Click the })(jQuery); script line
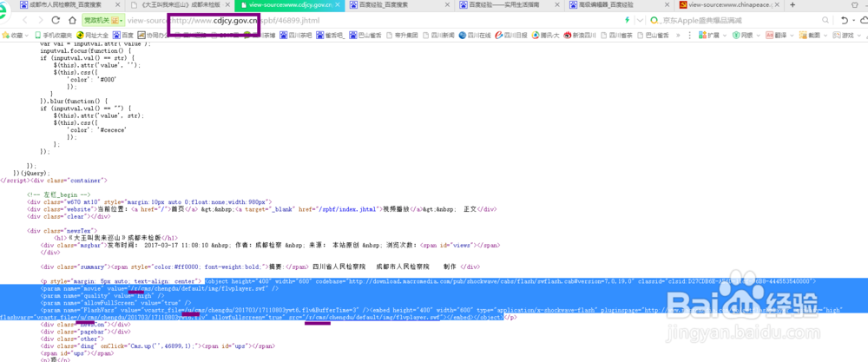The height and width of the screenshot is (362, 868). click(31, 173)
